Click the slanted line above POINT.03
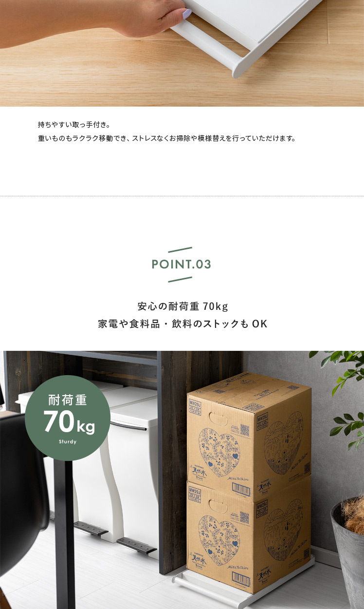The image size is (364, 609). pyautogui.click(x=180, y=250)
